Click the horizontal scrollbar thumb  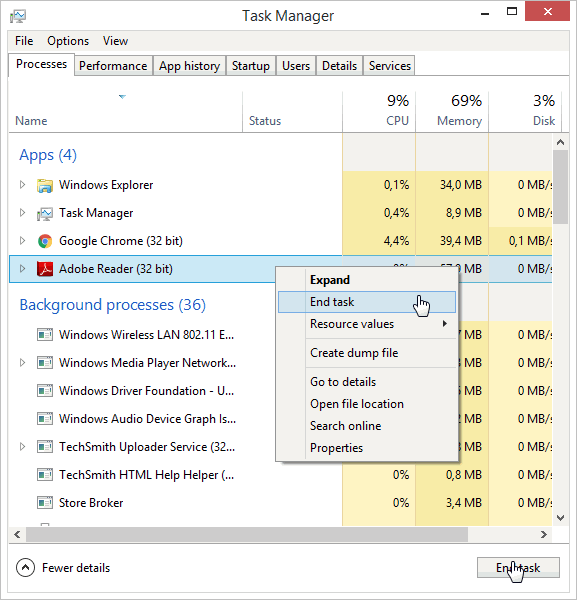(247, 535)
